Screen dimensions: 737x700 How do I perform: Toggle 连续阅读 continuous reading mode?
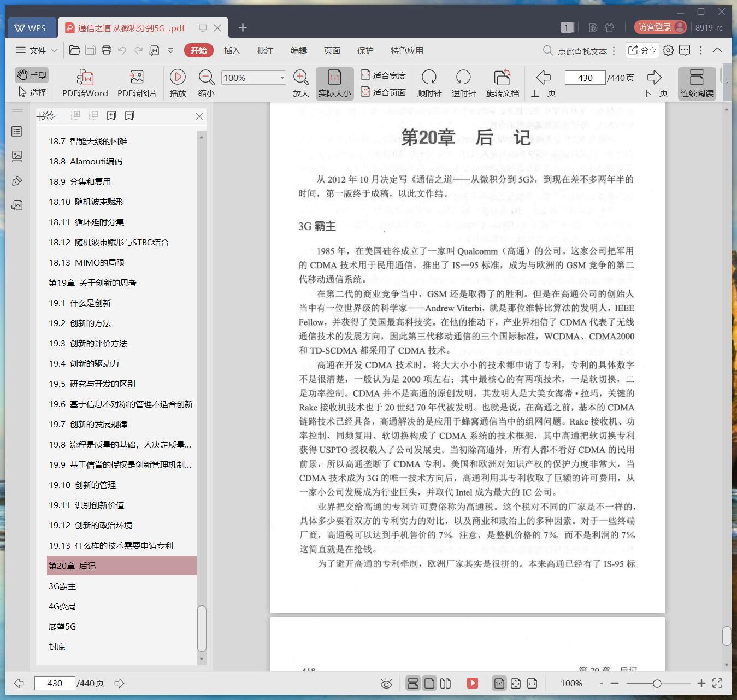(697, 84)
